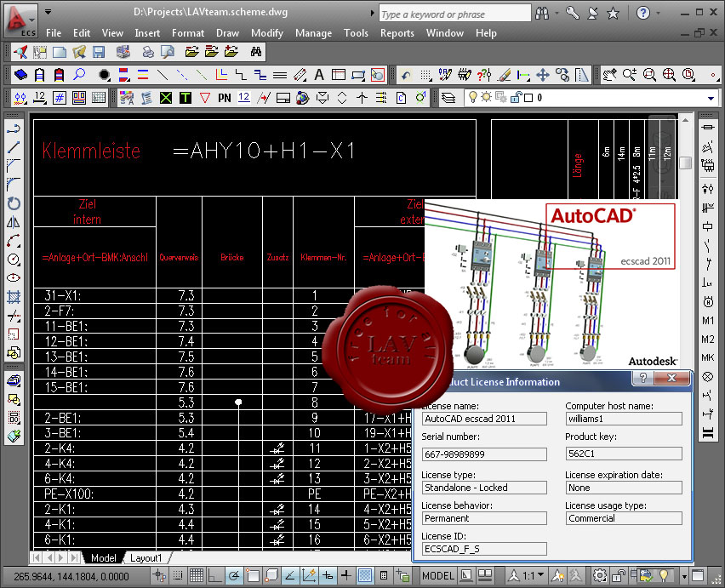
Task: Open the Insert menu
Action: pos(147,33)
